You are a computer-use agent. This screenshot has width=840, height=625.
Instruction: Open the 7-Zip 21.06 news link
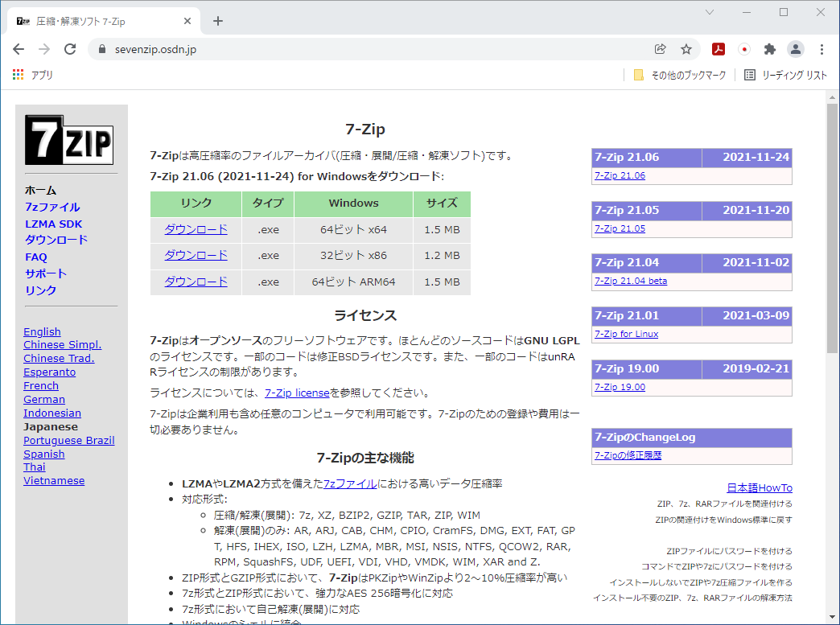(620, 175)
